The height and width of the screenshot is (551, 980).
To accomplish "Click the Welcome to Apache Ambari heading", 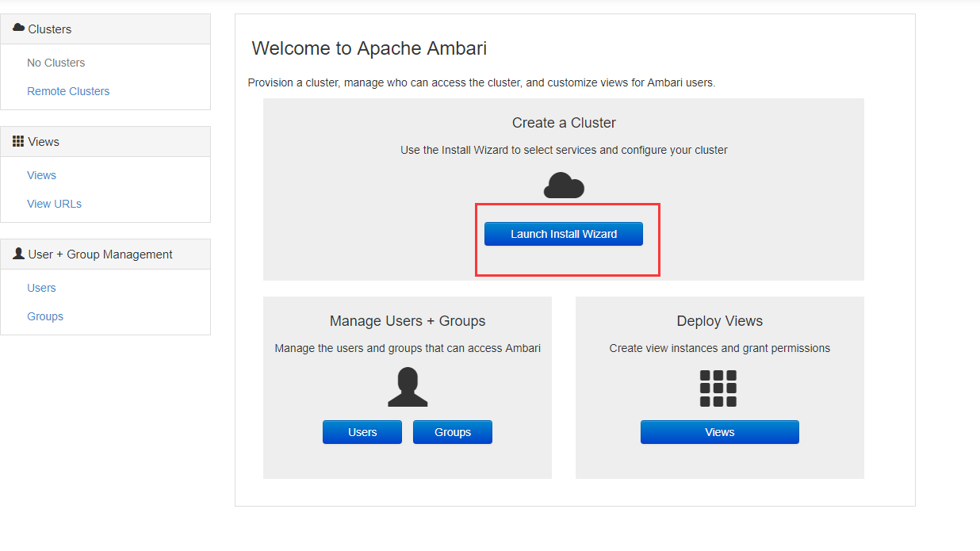I will (369, 48).
